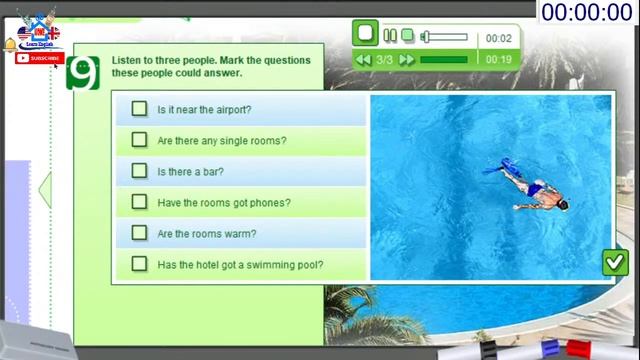The image size is (640, 360).
Task: Check 'Has the hotel got a swimming pool?'
Action: (x=139, y=264)
